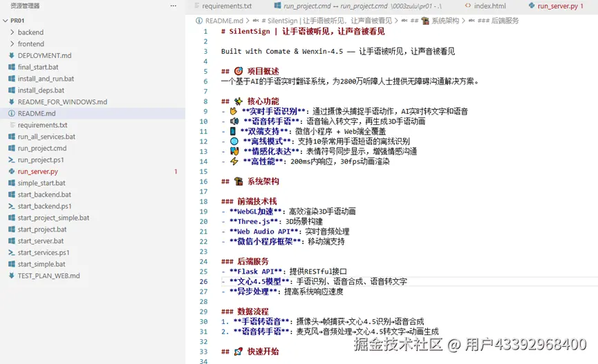This screenshot has width=598, height=364.
Task: Open install_and_run.bat file
Action: (x=46, y=79)
